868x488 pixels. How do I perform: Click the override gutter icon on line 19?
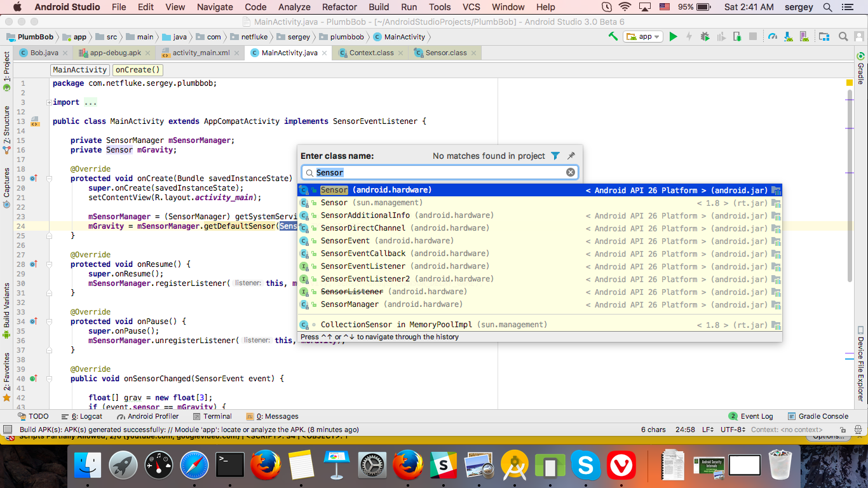pos(33,179)
